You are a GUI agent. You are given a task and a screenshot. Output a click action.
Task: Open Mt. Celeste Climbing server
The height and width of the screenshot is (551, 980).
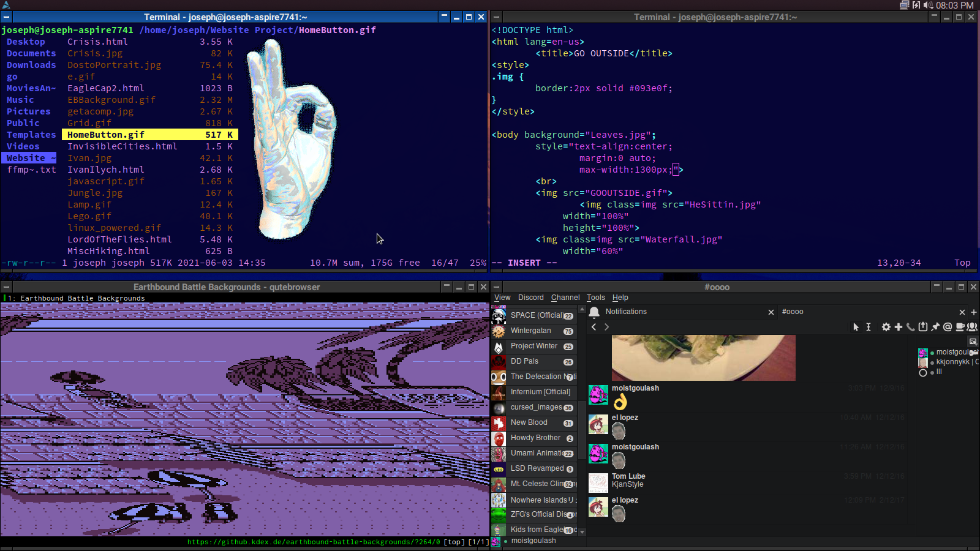(x=533, y=484)
